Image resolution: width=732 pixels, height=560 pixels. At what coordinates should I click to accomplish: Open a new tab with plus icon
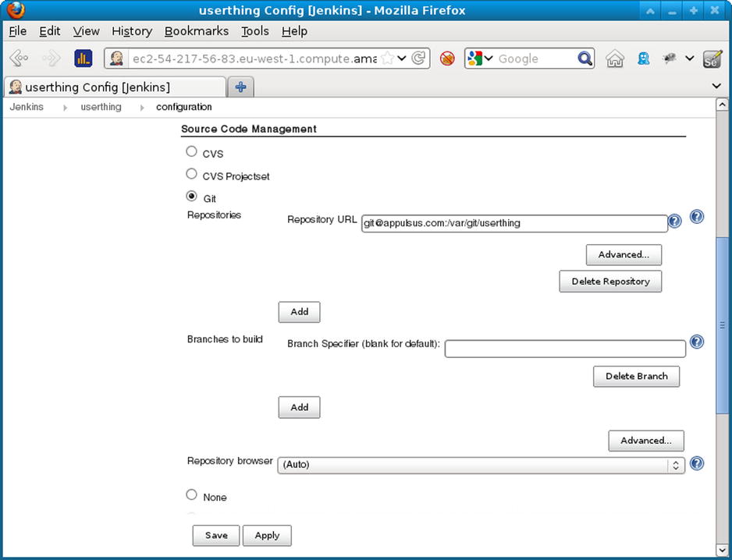coord(240,87)
